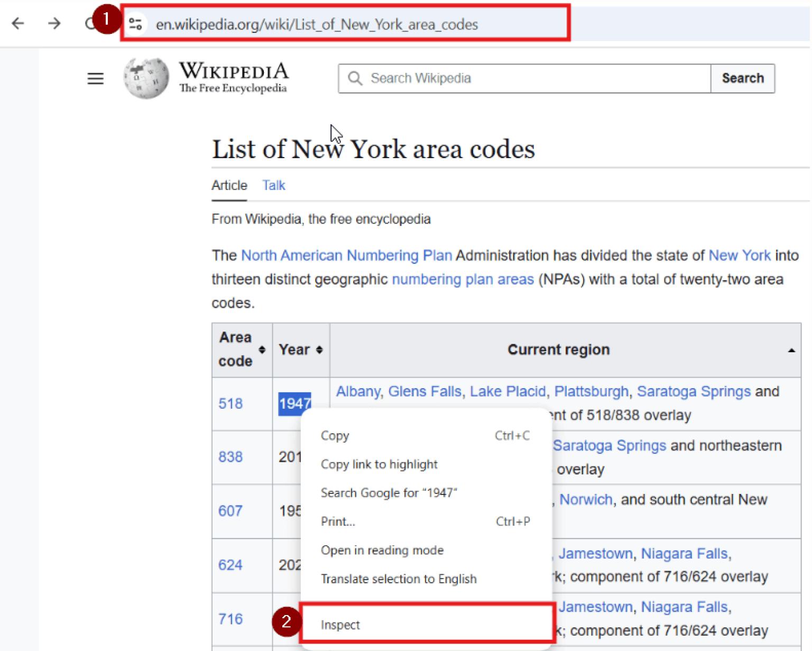The height and width of the screenshot is (651, 812).
Task: Select Copy link to highlight
Action: tap(425, 464)
